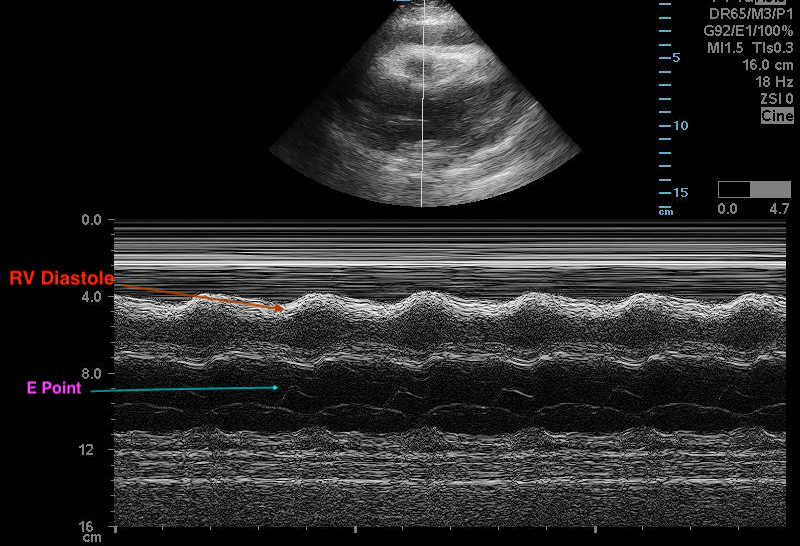The image size is (800, 546).
Task: Click the 15 mark on the cyan depth scale
Action: pyautogui.click(x=681, y=193)
